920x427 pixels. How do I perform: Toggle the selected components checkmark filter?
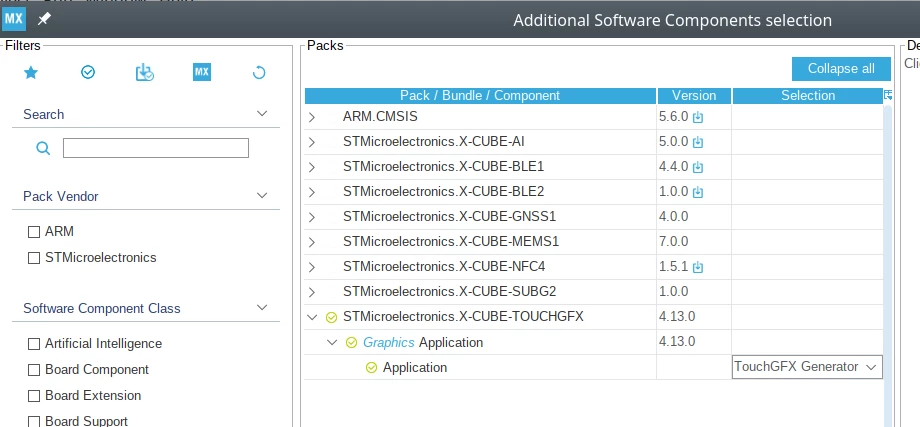click(x=88, y=72)
